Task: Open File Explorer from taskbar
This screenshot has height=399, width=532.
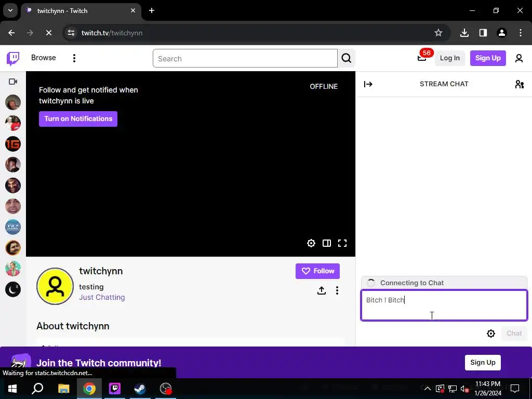Action: click(x=63, y=389)
